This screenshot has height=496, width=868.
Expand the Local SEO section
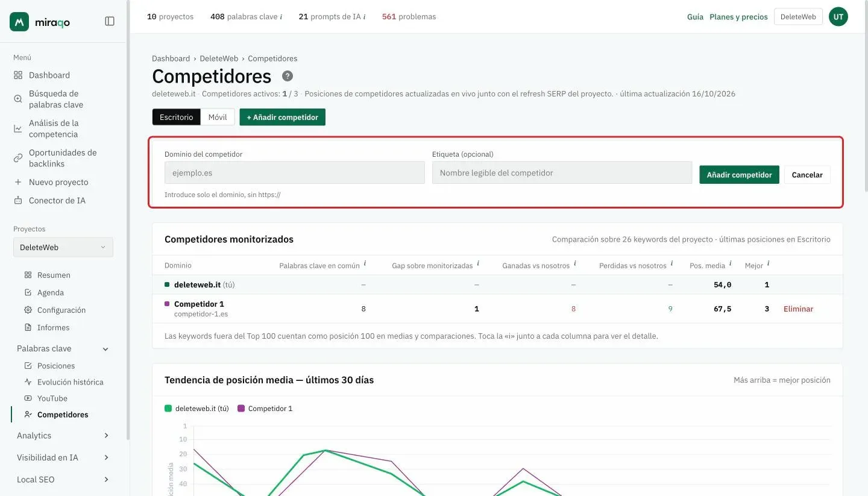63,480
